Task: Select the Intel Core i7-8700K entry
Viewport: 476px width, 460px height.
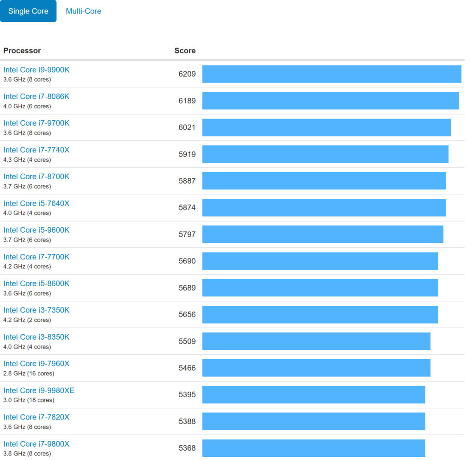Action: (x=37, y=177)
